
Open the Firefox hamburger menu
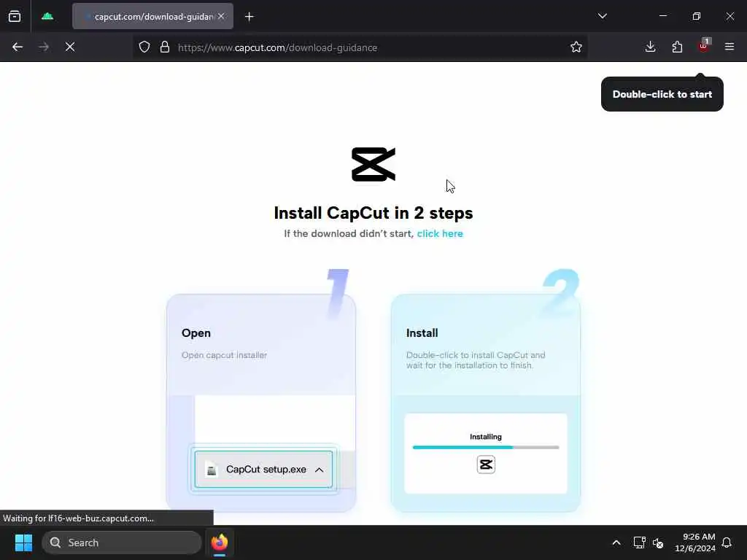click(x=729, y=47)
